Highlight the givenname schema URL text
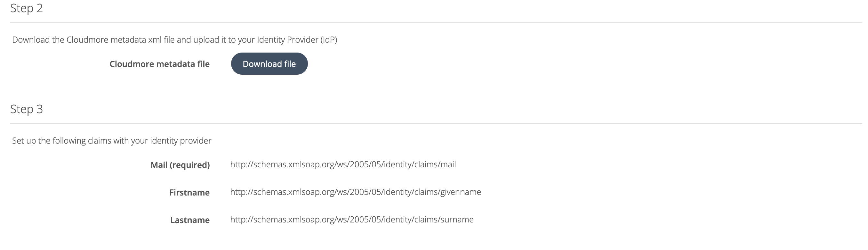The image size is (868, 250). (355, 192)
